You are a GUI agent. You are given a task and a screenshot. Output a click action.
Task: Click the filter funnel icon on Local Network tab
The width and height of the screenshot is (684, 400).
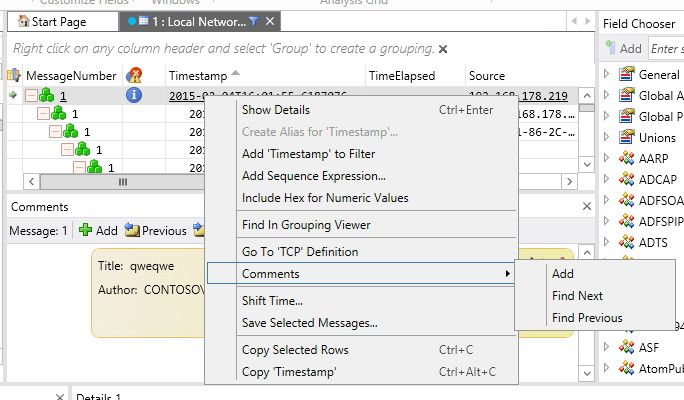point(253,21)
